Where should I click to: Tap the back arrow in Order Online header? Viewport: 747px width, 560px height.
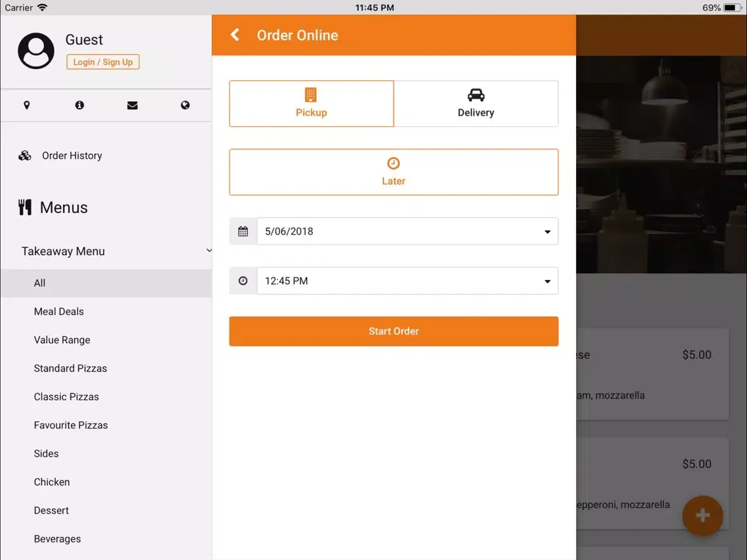(x=235, y=35)
